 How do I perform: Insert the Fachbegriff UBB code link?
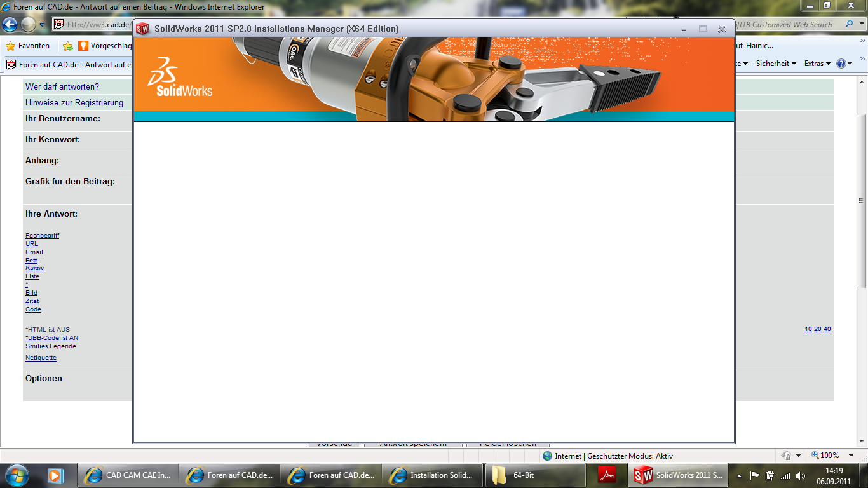click(42, 235)
